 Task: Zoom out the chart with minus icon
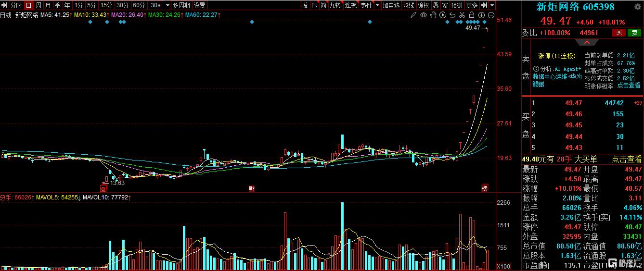(491, 15)
